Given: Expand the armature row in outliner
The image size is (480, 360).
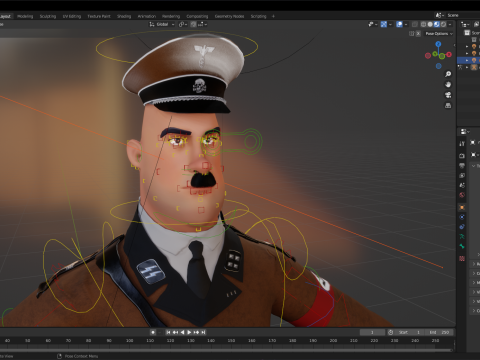Looking at the screenshot, I should pyautogui.click(x=467, y=67).
